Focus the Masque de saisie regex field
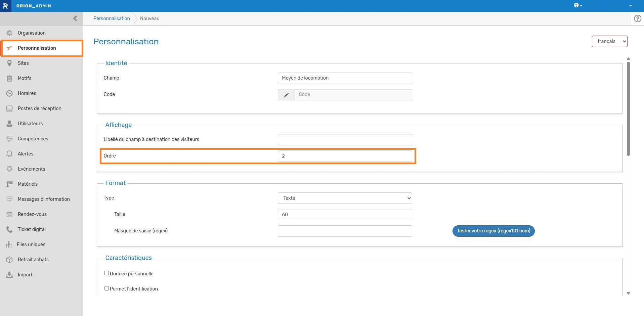The image size is (644, 316). click(345, 231)
